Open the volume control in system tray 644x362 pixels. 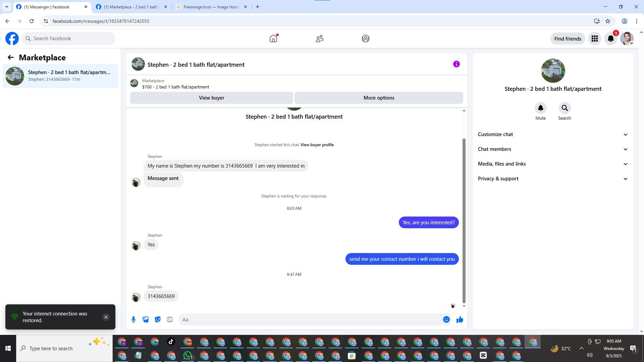tap(590, 355)
